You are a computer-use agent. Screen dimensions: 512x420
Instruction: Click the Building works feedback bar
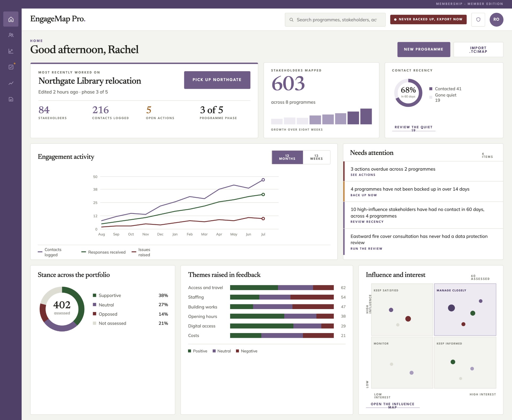pos(282,307)
